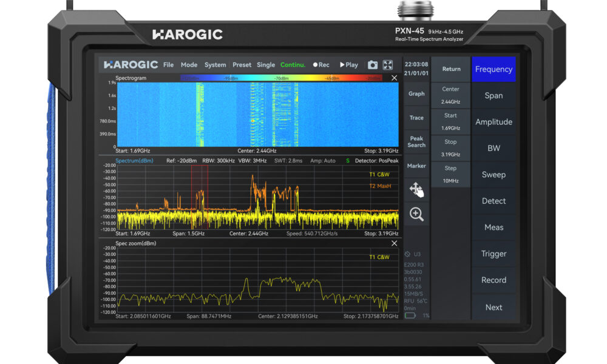Viewport: 607px width, 364px height.
Task: Click the fullscreen expand icon
Action: click(388, 65)
